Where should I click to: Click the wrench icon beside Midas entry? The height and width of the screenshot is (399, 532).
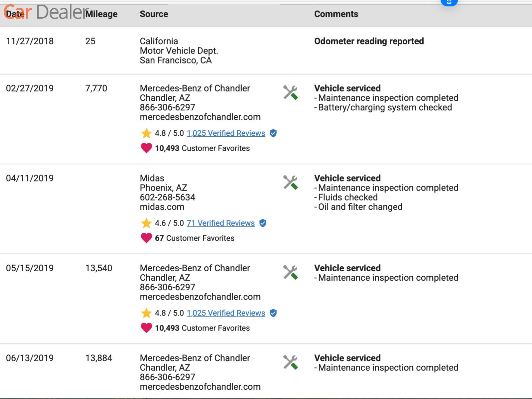tap(290, 182)
